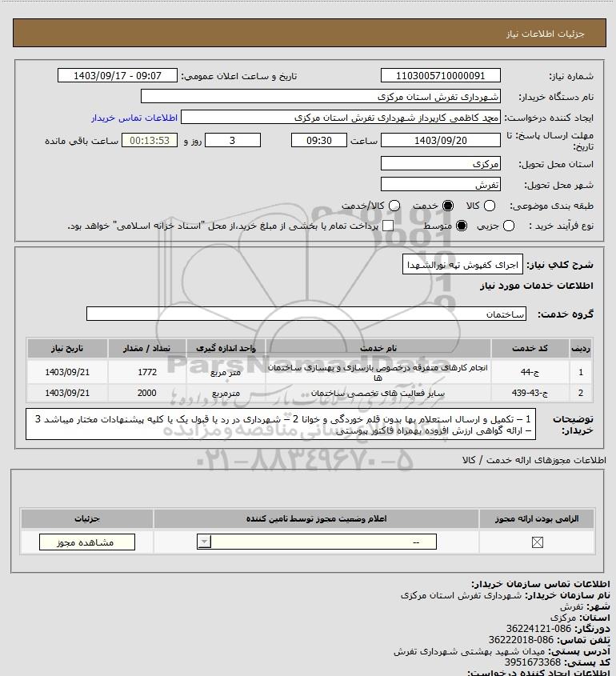Click general description اجرای کفپوش field
Screen dimensions: 616x676
coord(462,264)
